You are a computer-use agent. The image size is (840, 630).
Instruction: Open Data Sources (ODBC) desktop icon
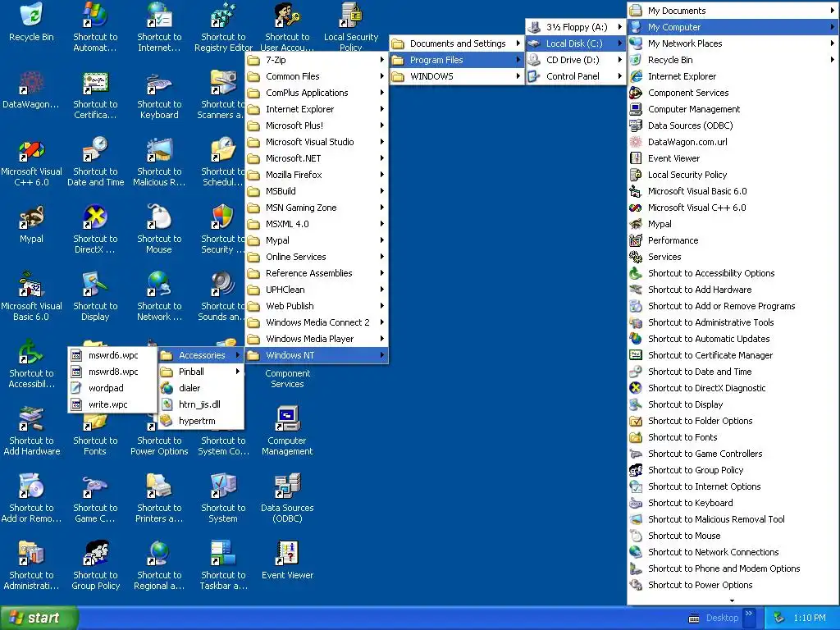click(287, 500)
